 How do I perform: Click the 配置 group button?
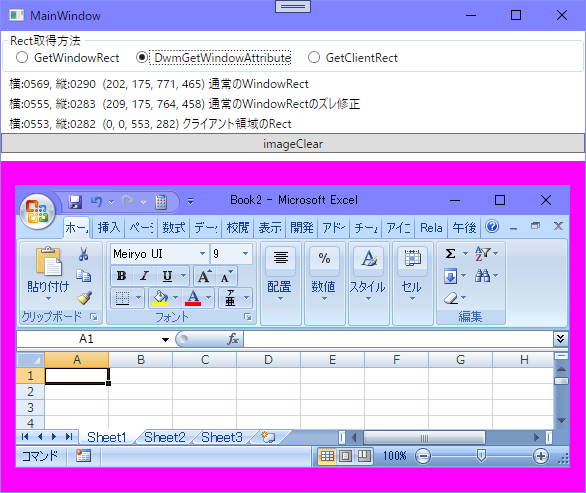(281, 283)
